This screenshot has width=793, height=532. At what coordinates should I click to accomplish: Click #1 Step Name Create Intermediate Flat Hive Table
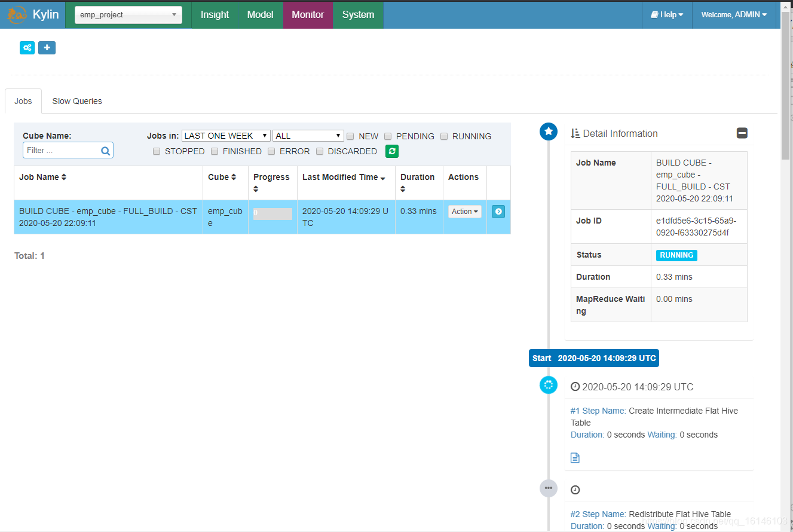(x=654, y=417)
